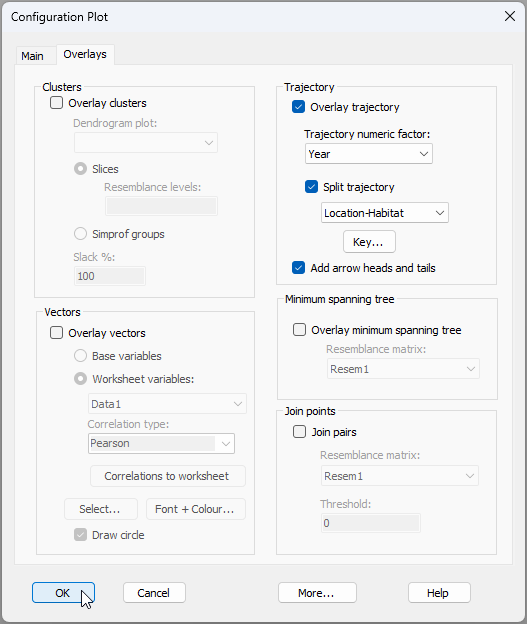The height and width of the screenshot is (624, 527).
Task: Choose Worksheet variables radio button
Action: pyautogui.click(x=80, y=378)
